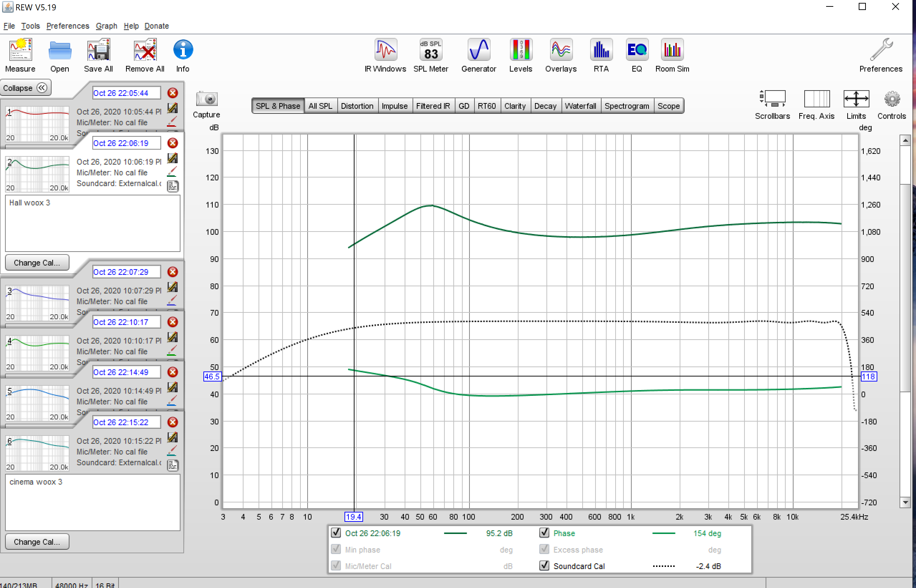
Task: Remove measurement Oct 26 22:05:44
Action: (173, 93)
